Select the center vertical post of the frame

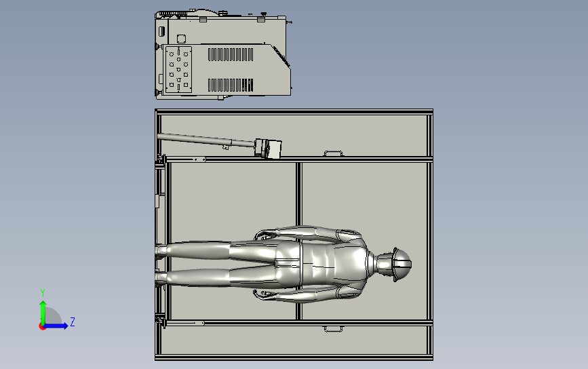tap(299, 240)
